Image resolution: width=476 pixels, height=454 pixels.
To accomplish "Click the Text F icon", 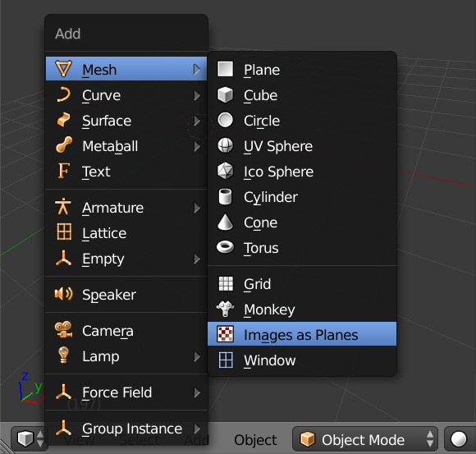I will [64, 171].
